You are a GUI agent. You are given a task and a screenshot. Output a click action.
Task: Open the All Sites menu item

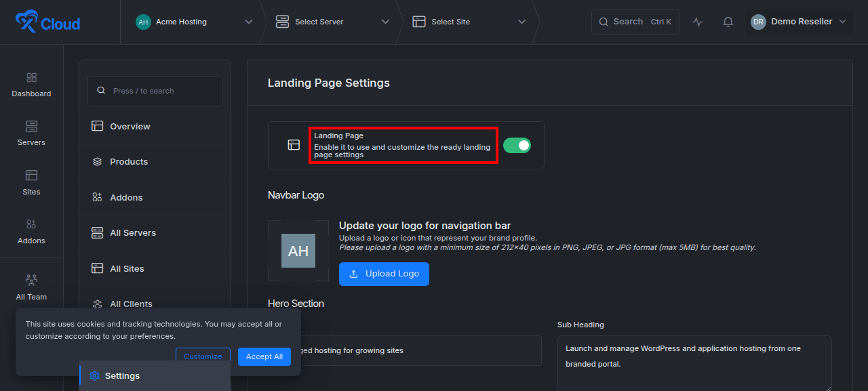[155, 268]
